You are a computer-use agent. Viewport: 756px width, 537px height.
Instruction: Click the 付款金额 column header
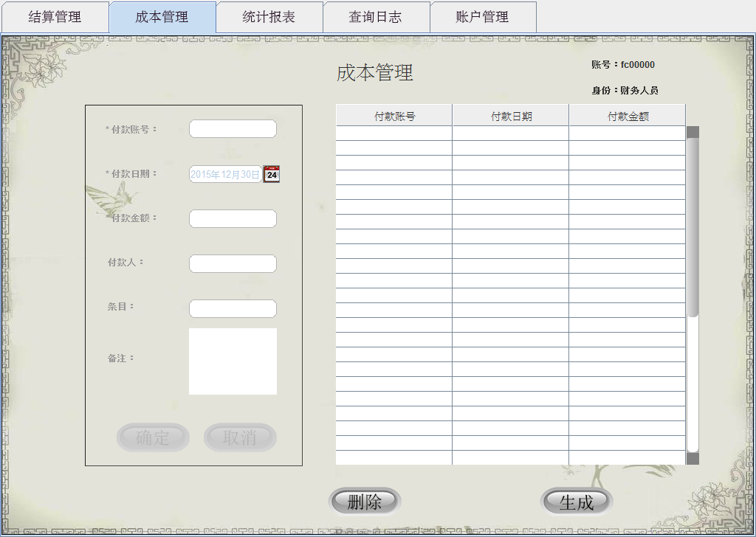coord(627,114)
